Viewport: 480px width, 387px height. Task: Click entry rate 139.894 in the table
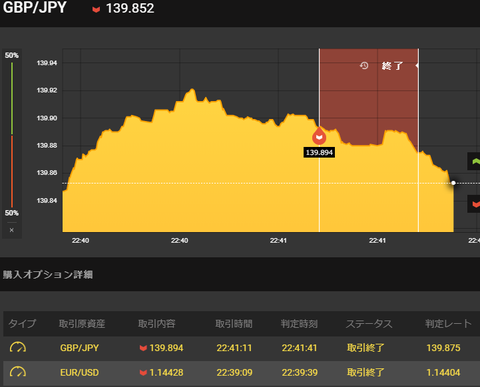(x=166, y=348)
